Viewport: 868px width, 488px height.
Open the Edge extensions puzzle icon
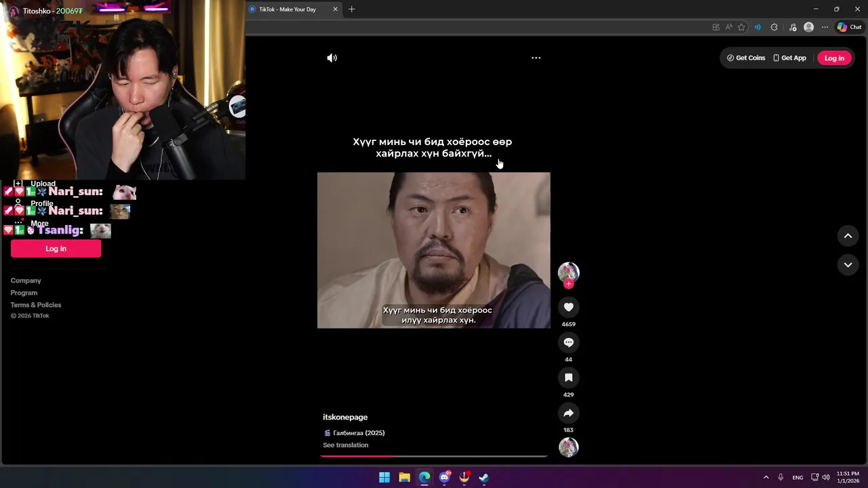pyautogui.click(x=774, y=27)
